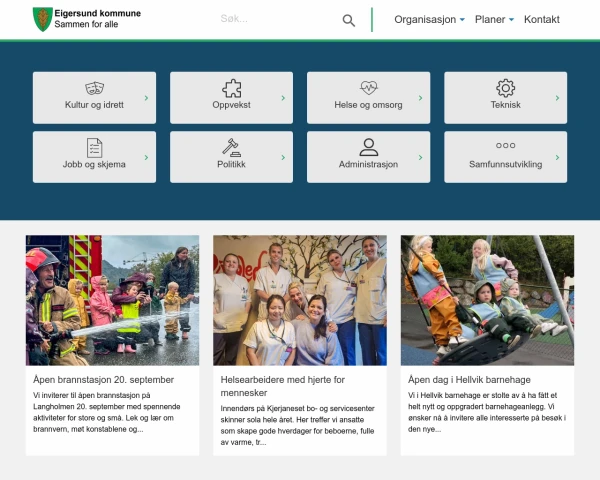The width and height of the screenshot is (600, 480).
Task: Click the arrow chevron on Teknisk tile
Action: pos(557,98)
